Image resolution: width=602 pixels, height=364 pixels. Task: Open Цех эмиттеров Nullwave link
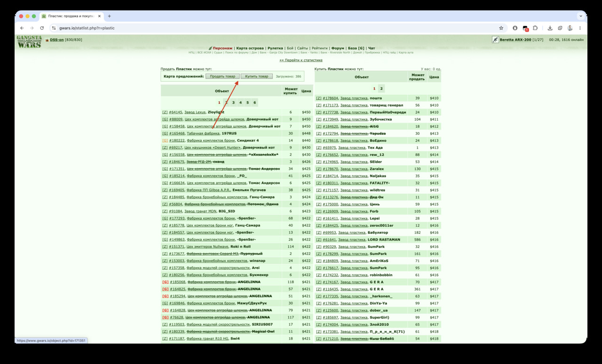pos(207,247)
